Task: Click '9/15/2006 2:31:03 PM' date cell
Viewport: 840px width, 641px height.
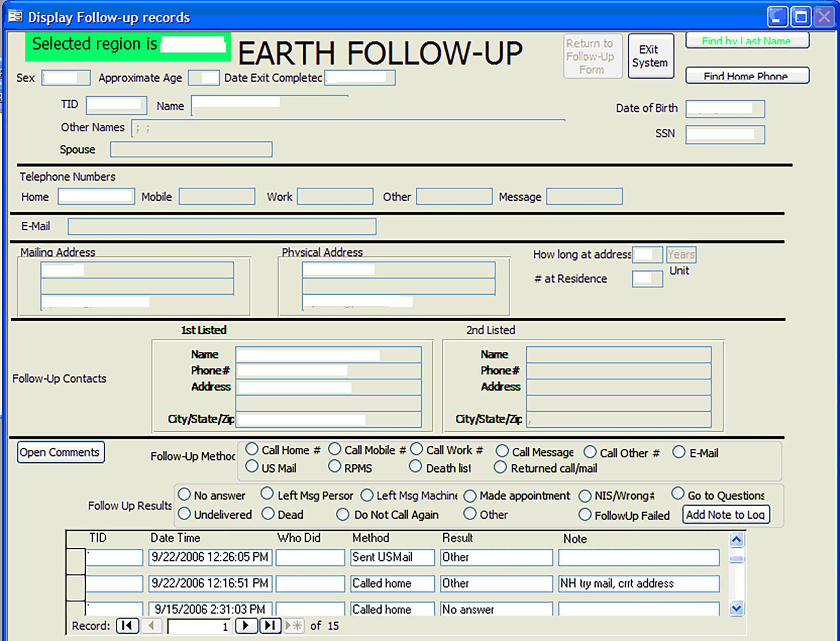Action: (210, 609)
